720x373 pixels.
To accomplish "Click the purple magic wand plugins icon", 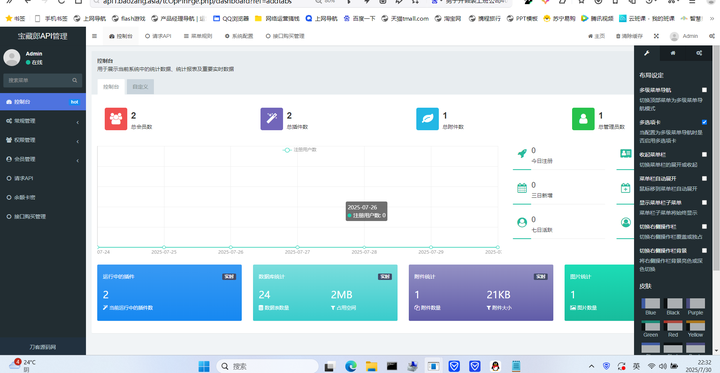I will point(272,119).
